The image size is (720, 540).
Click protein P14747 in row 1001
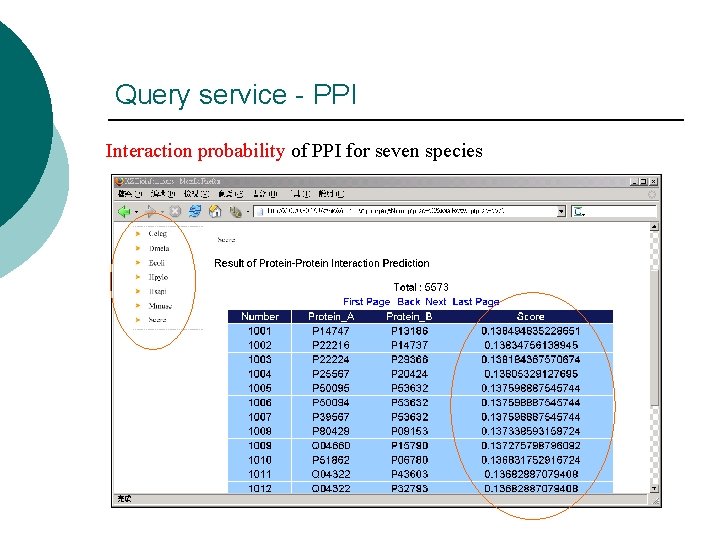click(331, 331)
